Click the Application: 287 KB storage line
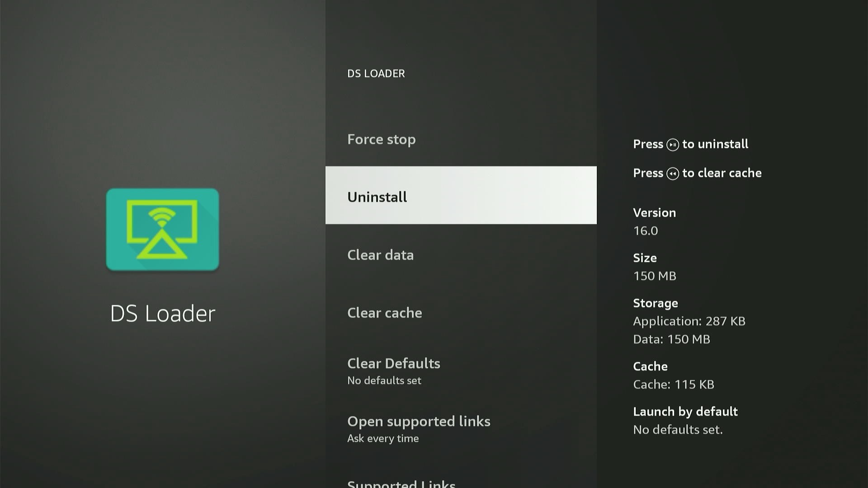Image resolution: width=868 pixels, height=488 pixels. point(689,321)
